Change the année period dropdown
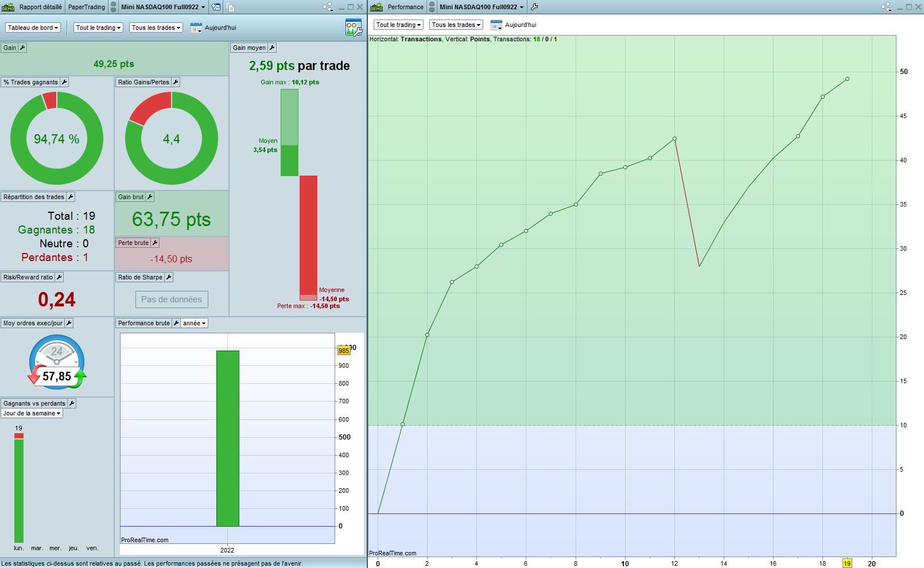 [x=195, y=323]
